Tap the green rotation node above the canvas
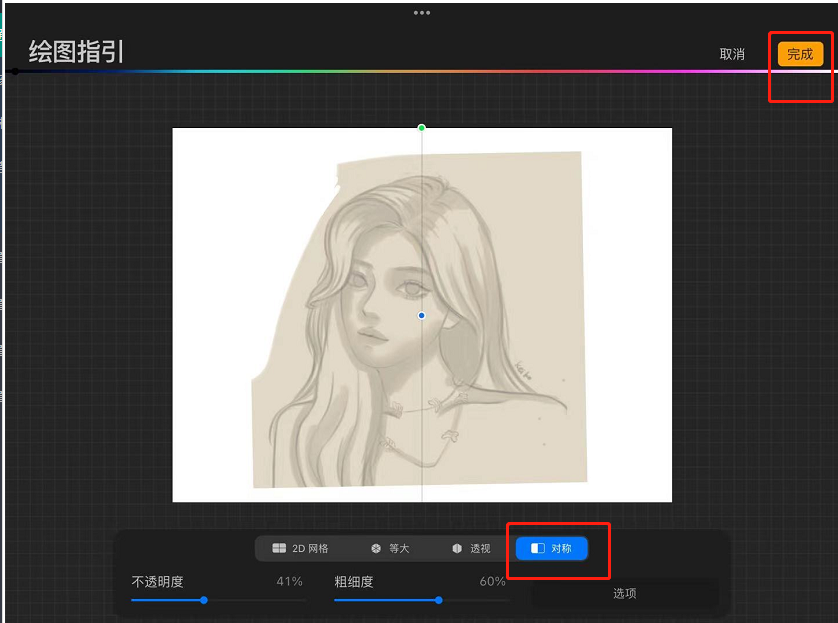Image resolution: width=838 pixels, height=623 pixels. [x=421, y=128]
